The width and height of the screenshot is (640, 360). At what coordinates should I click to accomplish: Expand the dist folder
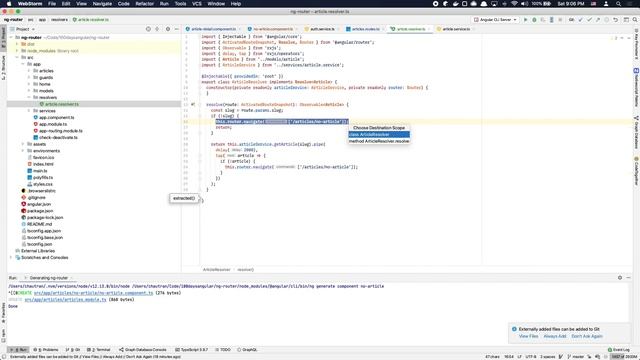click(x=17, y=44)
